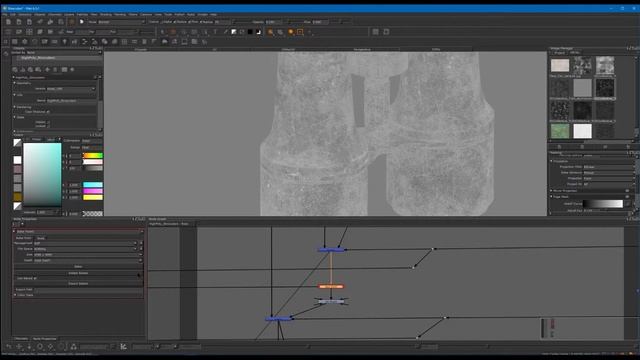Click the triangle-shaped icon in bottom-left toolbar
The height and width of the screenshot is (360, 640).
pos(73,347)
